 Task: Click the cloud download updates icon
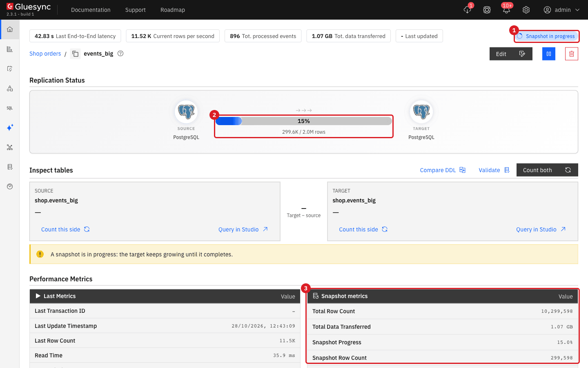point(468,10)
